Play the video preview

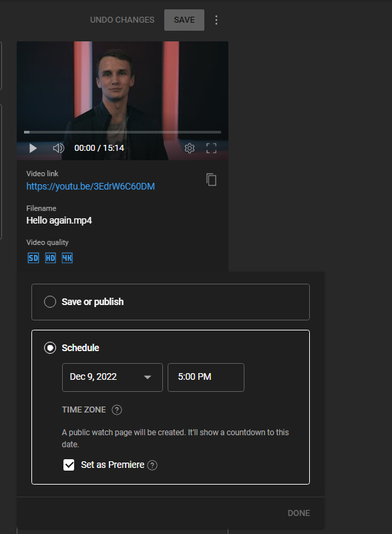click(33, 148)
